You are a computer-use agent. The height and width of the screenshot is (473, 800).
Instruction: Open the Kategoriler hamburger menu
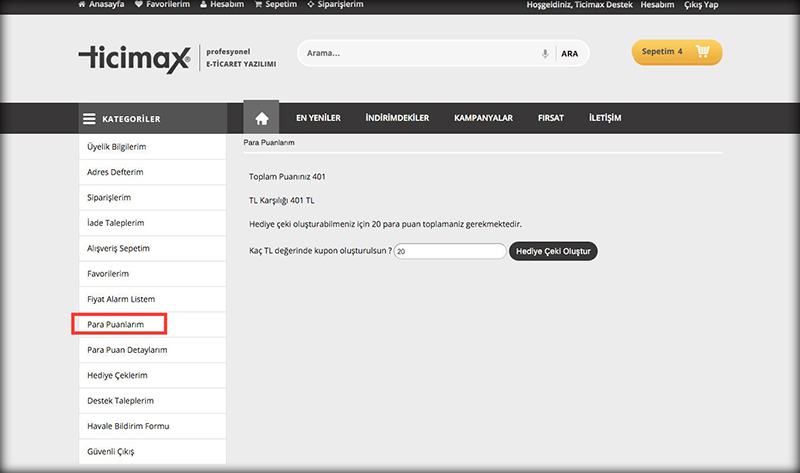[x=90, y=119]
